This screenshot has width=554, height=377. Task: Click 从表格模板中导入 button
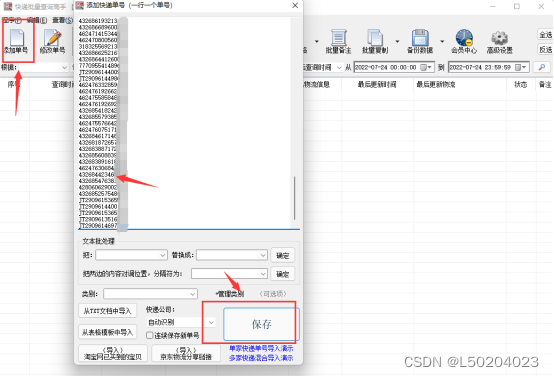tap(107, 332)
